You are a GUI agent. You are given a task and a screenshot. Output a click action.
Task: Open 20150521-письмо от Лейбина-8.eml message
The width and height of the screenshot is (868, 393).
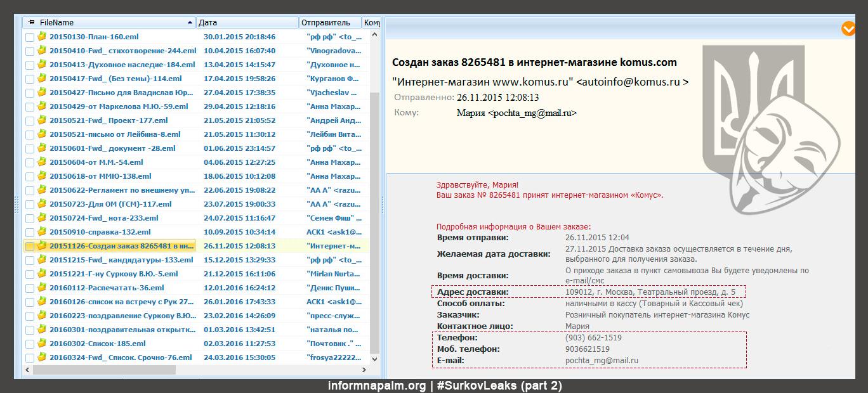[115, 134]
